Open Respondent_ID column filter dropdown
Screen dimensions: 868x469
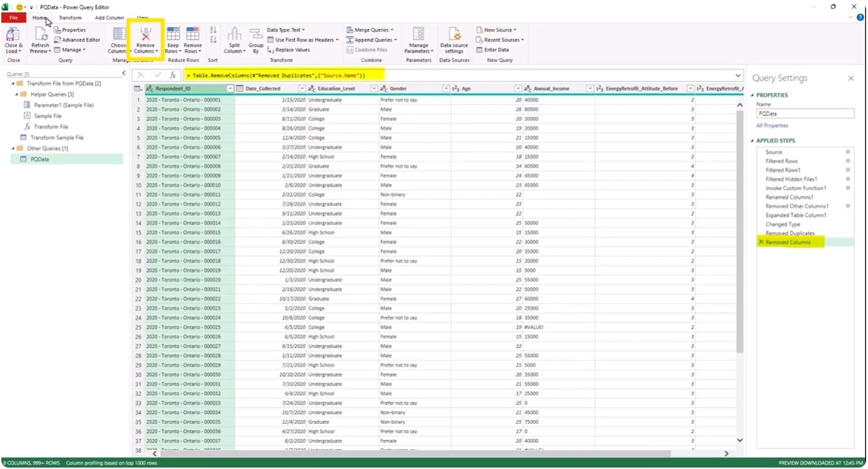pos(230,89)
